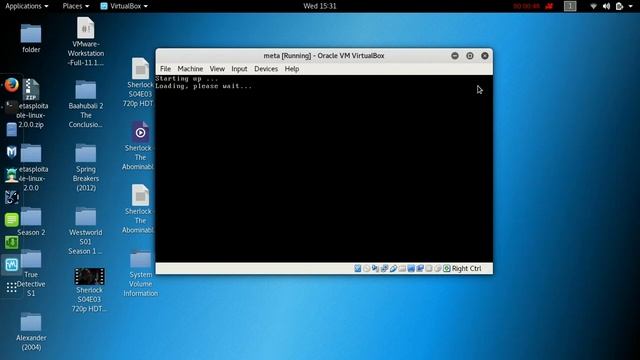Open Firefox from the dock

[11, 85]
